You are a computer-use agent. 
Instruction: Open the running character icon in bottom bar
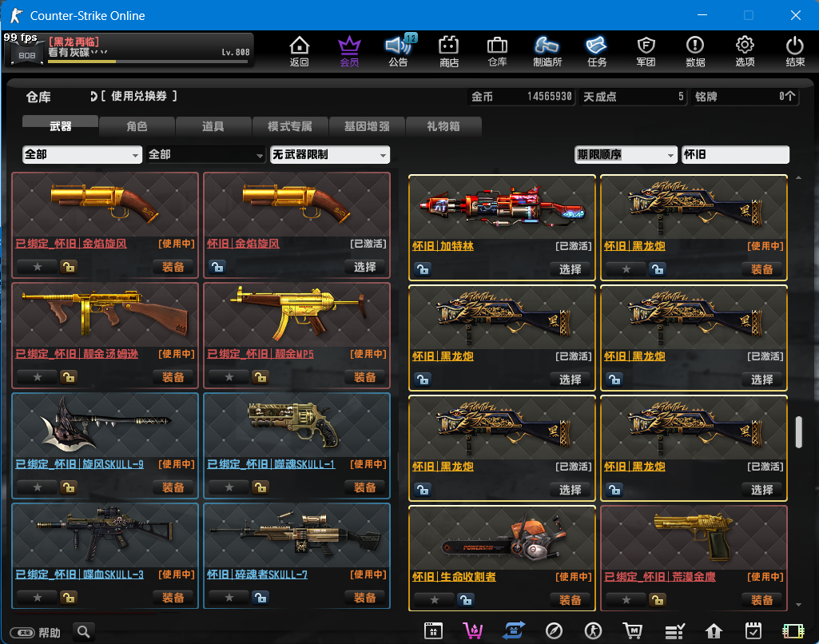[x=593, y=631]
